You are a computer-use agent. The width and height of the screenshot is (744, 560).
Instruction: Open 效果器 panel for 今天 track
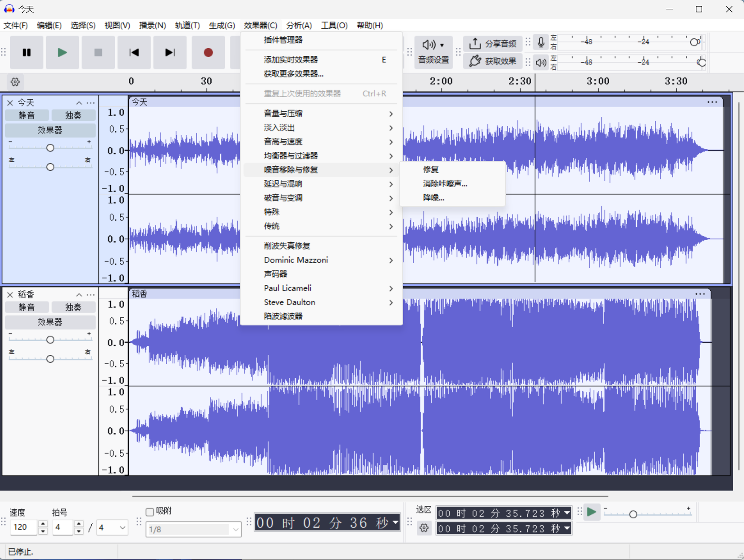point(50,130)
